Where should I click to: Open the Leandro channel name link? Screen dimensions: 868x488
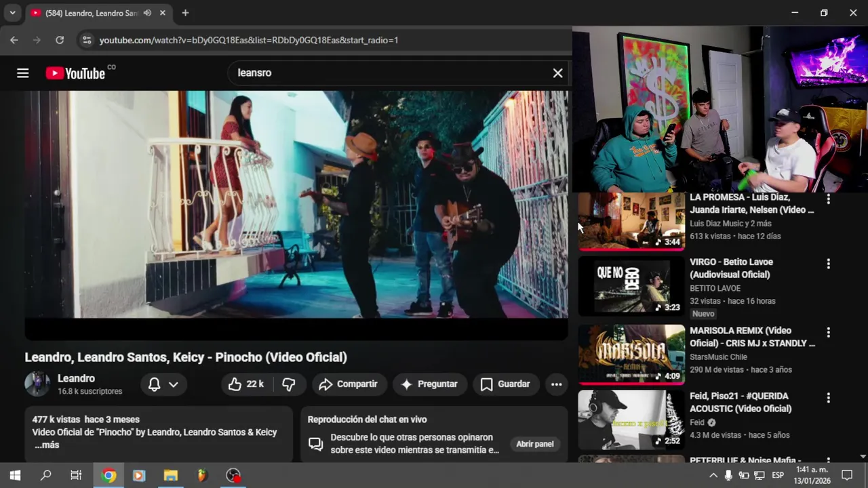(76, 378)
